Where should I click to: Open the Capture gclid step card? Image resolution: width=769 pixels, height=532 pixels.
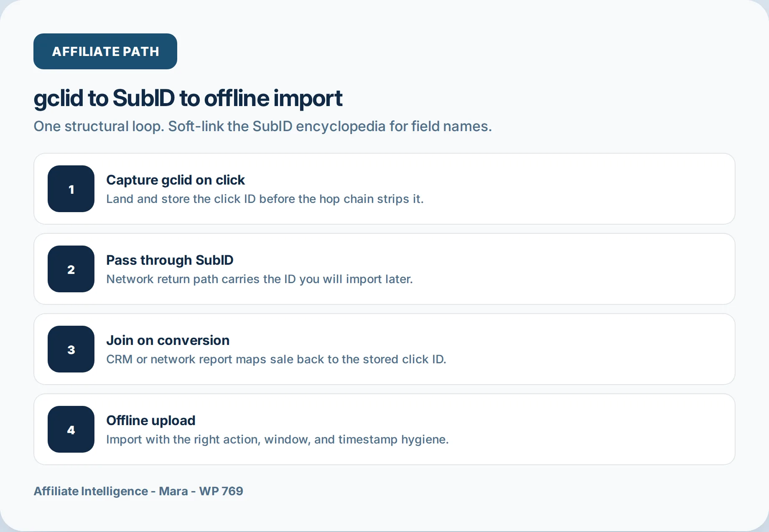[384, 189]
